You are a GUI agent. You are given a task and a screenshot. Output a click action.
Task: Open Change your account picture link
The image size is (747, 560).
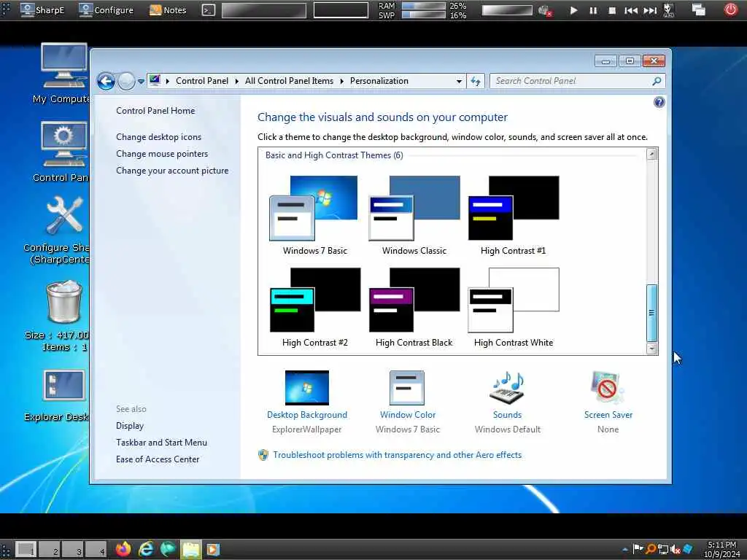(x=172, y=171)
